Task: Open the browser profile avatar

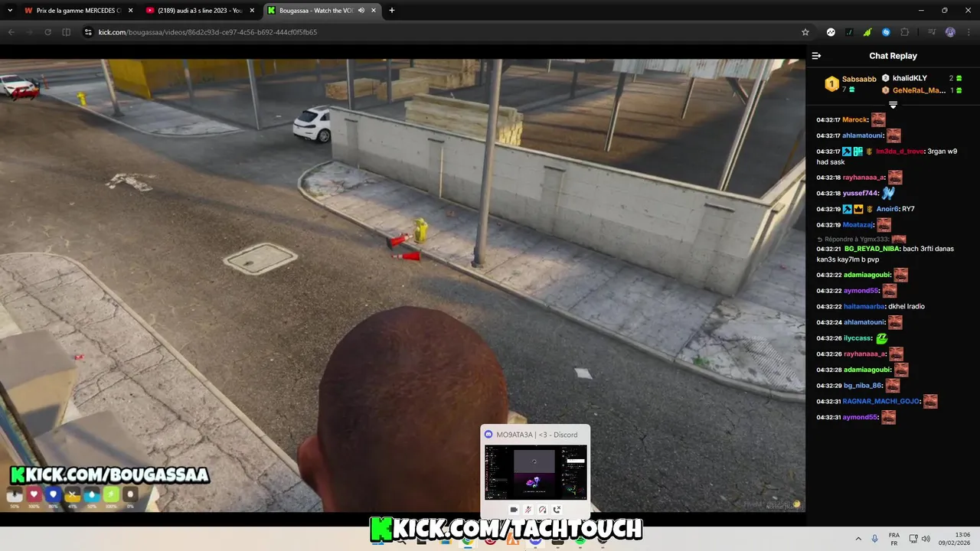Action: pos(950,32)
